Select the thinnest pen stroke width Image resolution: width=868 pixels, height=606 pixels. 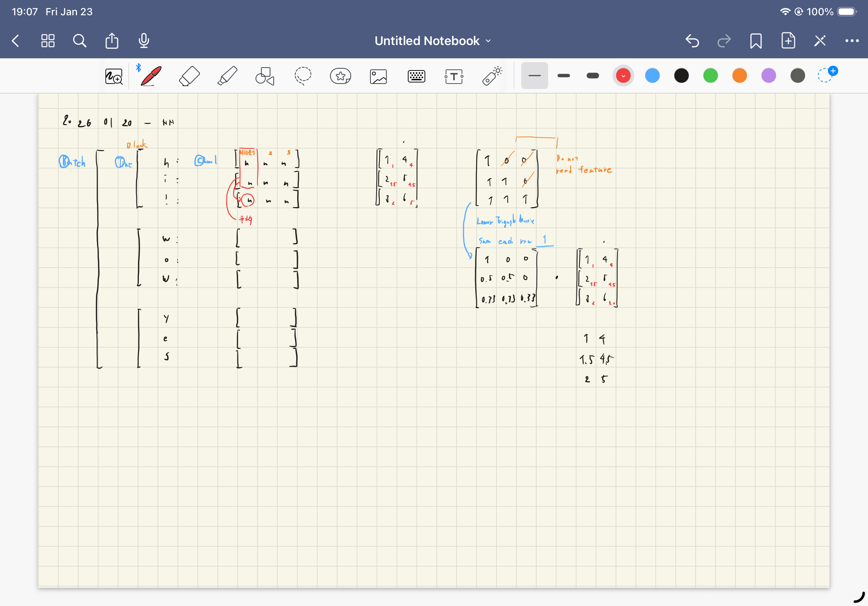(x=534, y=76)
